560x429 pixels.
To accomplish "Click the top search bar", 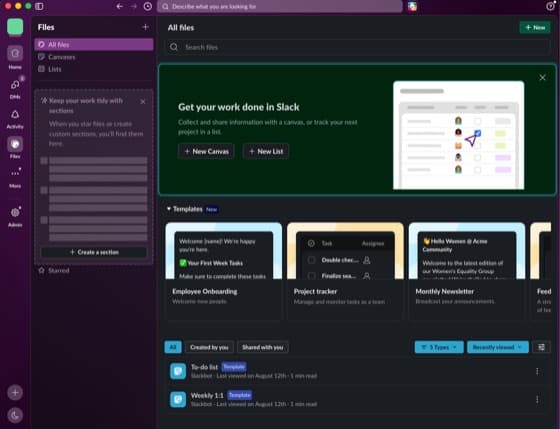I will click(x=280, y=6).
